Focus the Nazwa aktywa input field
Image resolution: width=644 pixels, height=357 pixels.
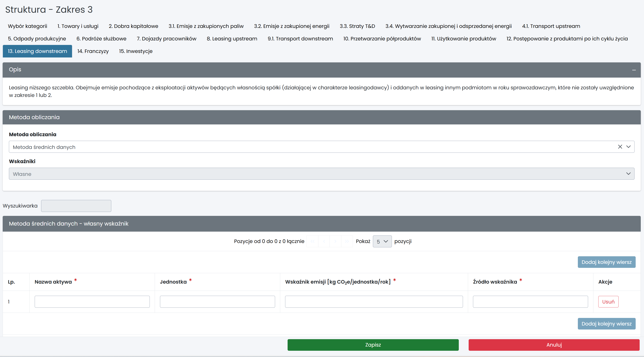point(92,302)
